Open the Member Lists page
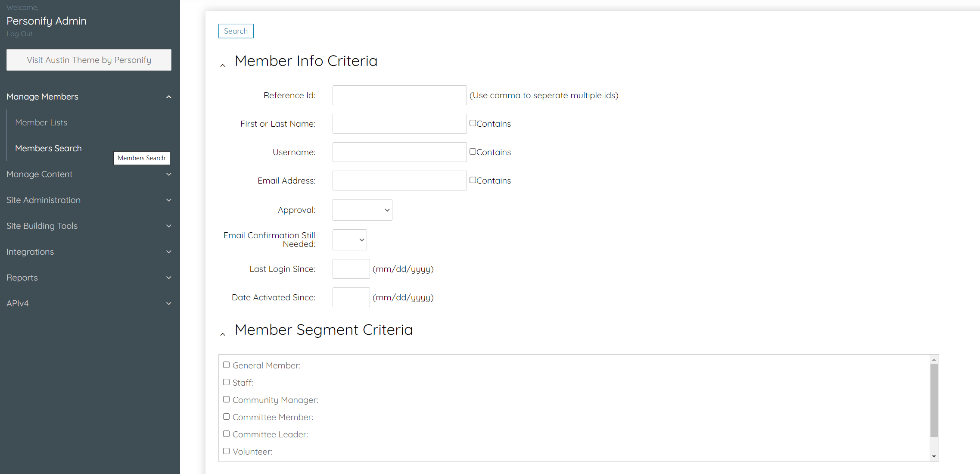This screenshot has height=474, width=980. click(41, 122)
